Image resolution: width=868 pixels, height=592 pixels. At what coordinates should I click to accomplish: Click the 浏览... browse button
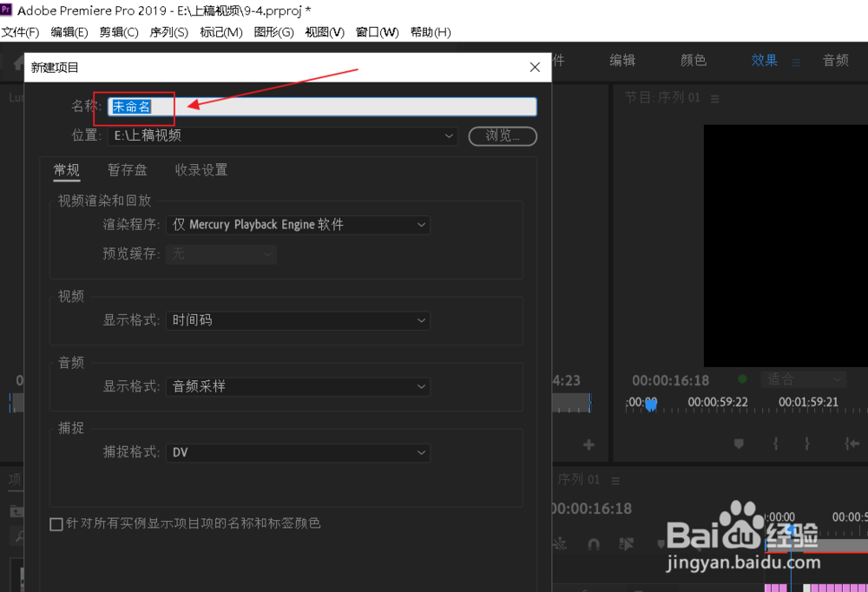pos(503,136)
